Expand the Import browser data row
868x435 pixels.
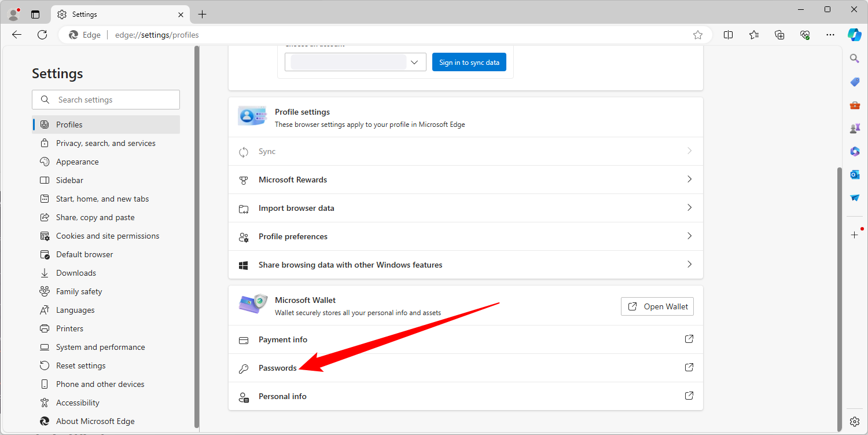(x=465, y=208)
